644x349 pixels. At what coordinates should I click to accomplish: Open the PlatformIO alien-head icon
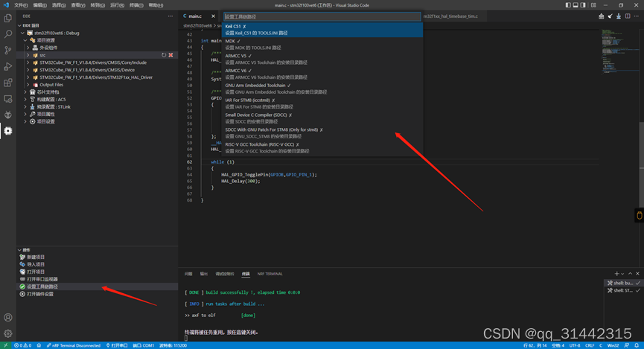coord(7,115)
